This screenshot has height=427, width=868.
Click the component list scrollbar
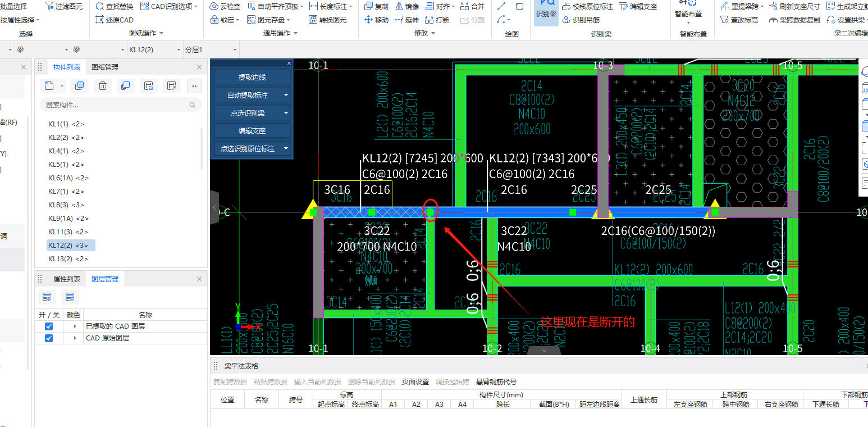coord(202,149)
